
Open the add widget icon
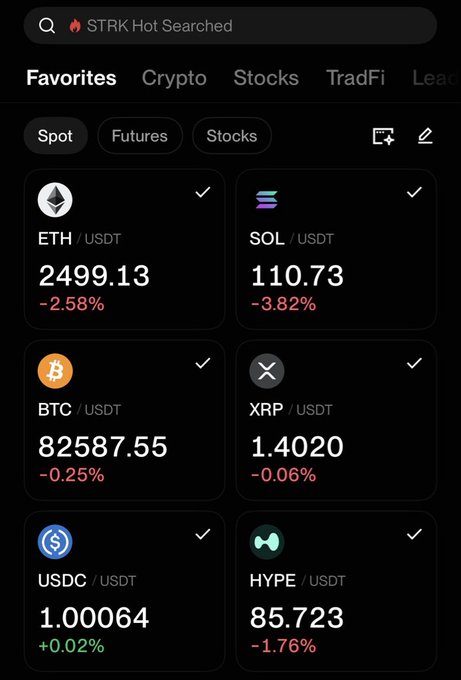[x=383, y=136]
